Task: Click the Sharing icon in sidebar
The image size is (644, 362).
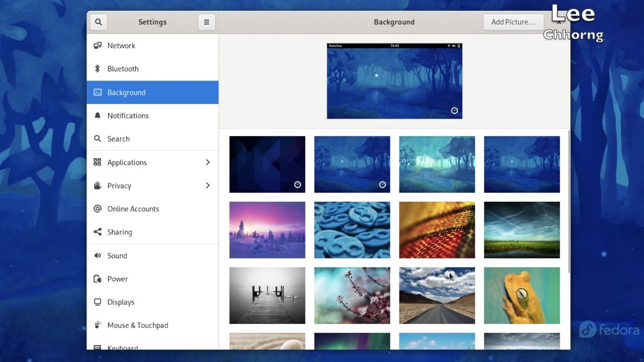Action: pyautogui.click(x=98, y=232)
